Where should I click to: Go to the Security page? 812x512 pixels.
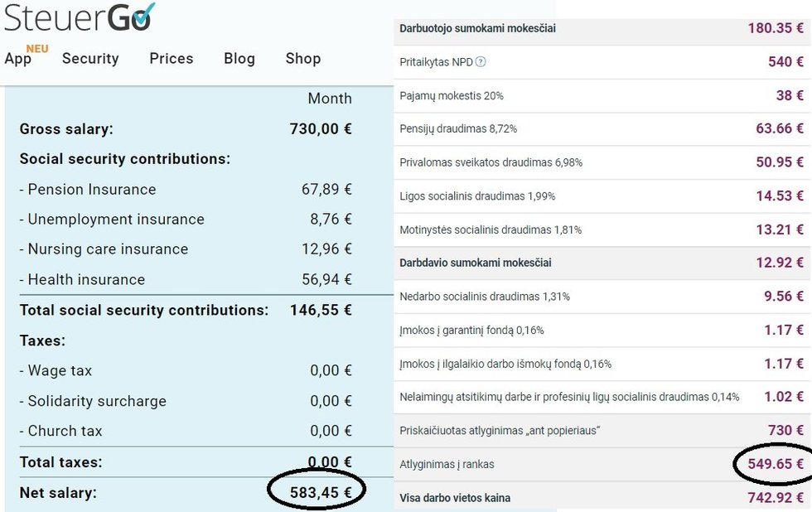point(90,59)
